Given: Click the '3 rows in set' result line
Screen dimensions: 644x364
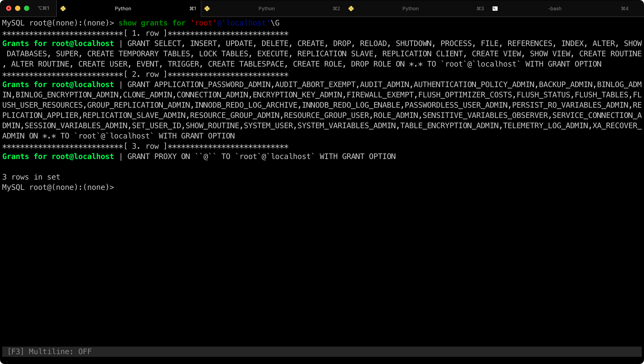Looking at the screenshot, I should 31,177.
